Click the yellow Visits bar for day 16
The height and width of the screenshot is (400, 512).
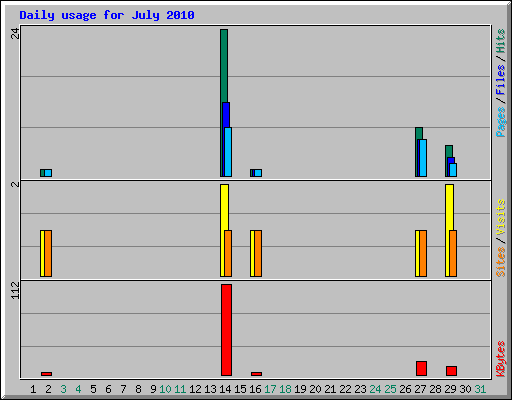coord(252,253)
